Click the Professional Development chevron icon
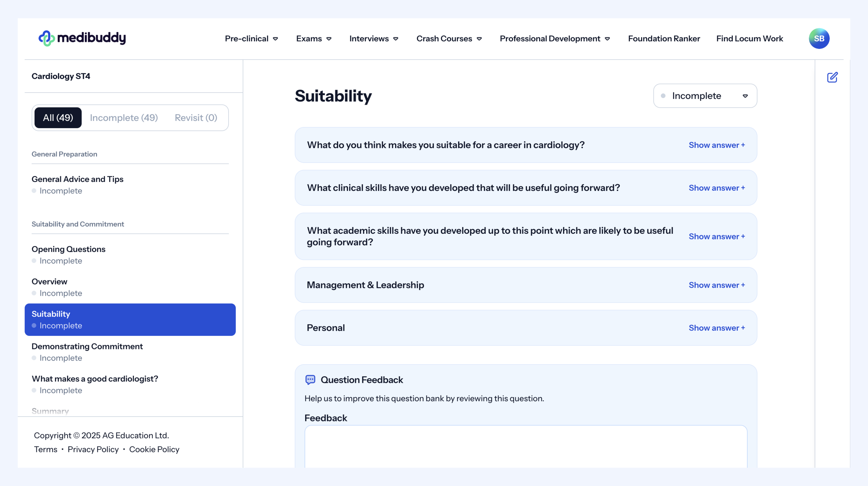The height and width of the screenshot is (486, 868). tap(607, 39)
